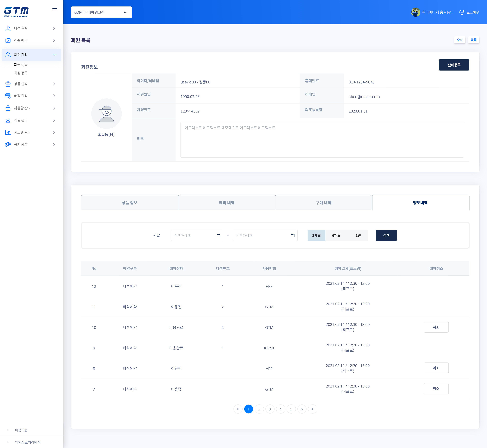The image size is (487, 448).
Task: Click the 타석 현황 golf flag icon
Action: pyautogui.click(x=8, y=28)
